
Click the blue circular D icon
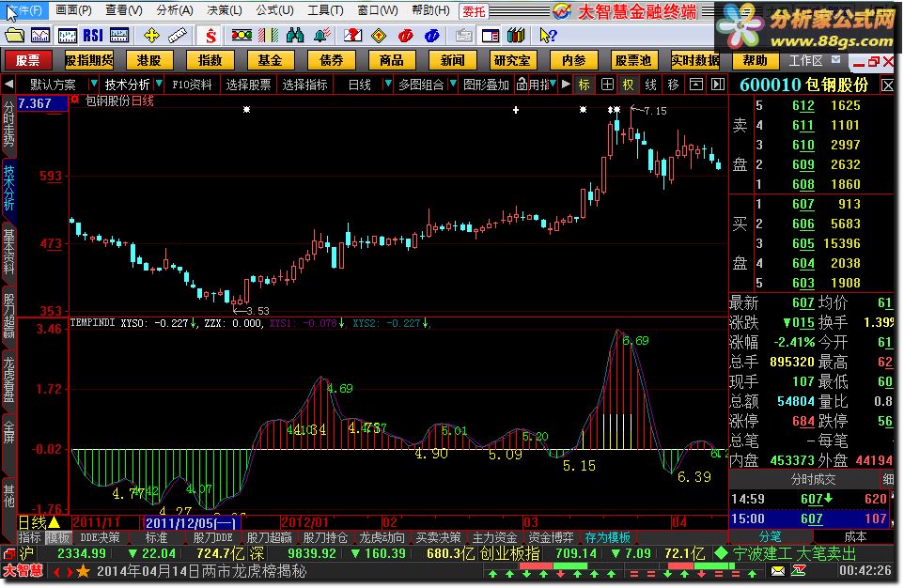(x=432, y=36)
